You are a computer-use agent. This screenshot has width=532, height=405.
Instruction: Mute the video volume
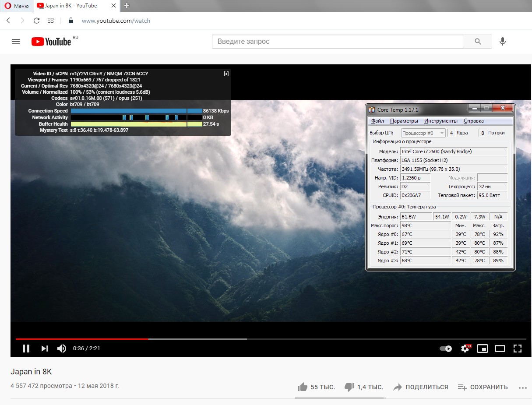point(62,349)
